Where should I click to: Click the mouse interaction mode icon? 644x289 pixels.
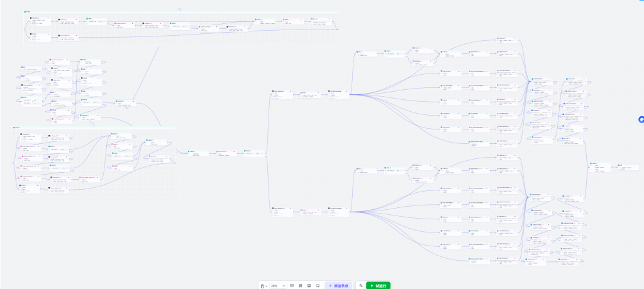point(262,286)
